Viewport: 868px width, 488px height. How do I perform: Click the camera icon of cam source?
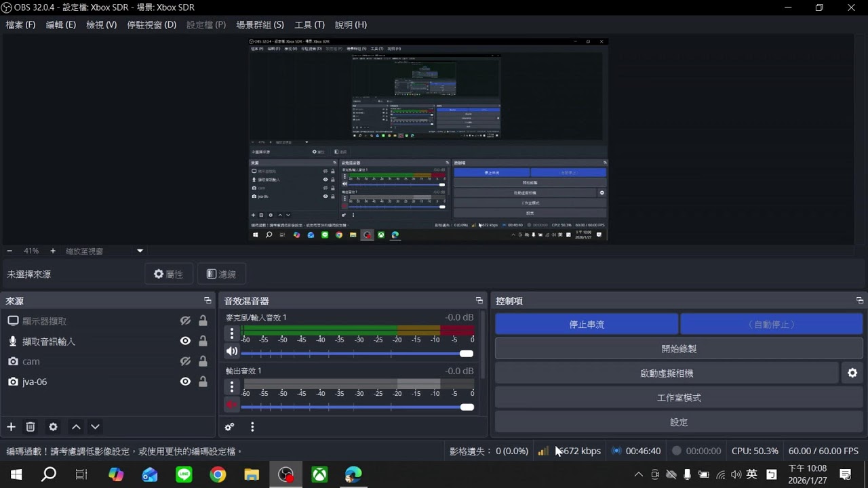(x=13, y=362)
